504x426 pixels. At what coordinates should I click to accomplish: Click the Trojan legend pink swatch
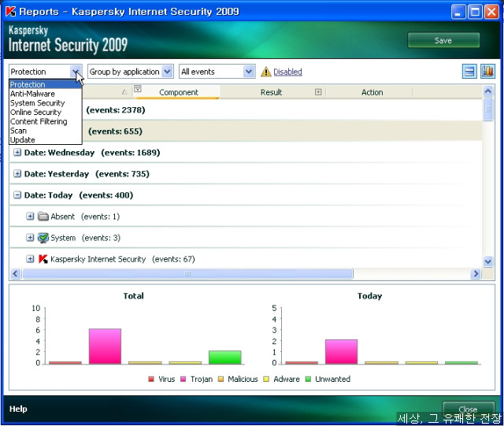(x=183, y=379)
